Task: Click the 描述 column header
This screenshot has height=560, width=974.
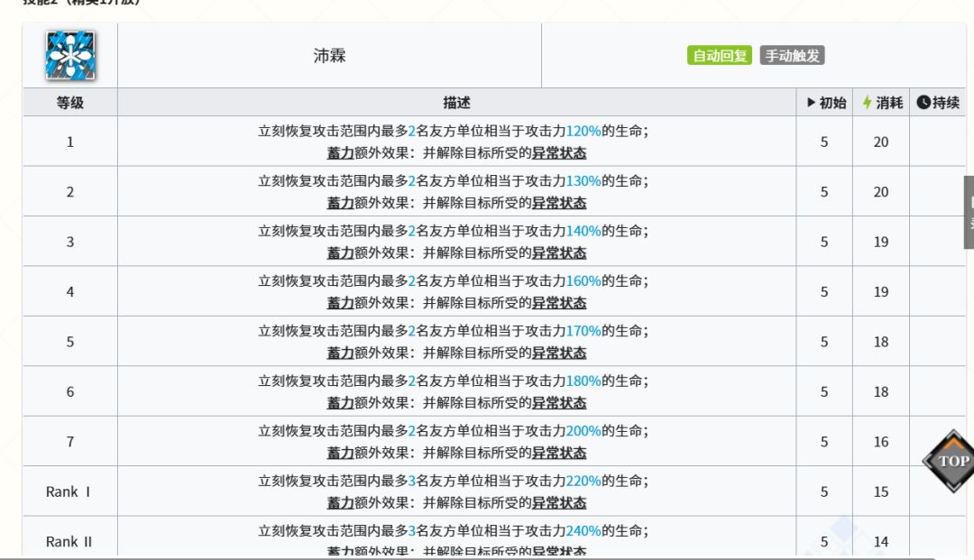Action: tap(456, 103)
